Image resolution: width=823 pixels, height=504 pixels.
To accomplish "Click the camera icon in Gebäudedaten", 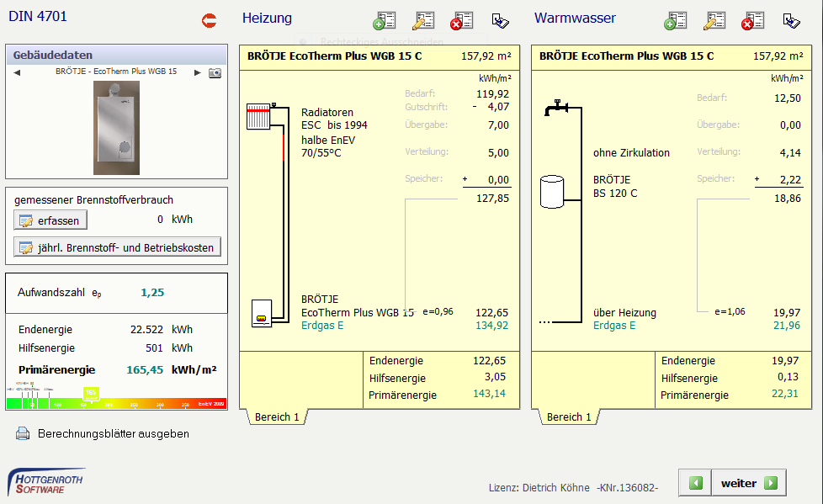I will tap(215, 72).
